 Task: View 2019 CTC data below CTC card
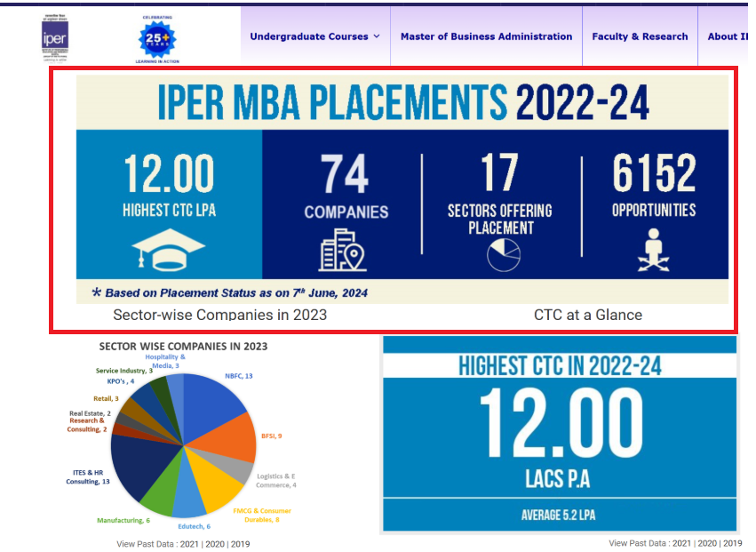point(732,543)
